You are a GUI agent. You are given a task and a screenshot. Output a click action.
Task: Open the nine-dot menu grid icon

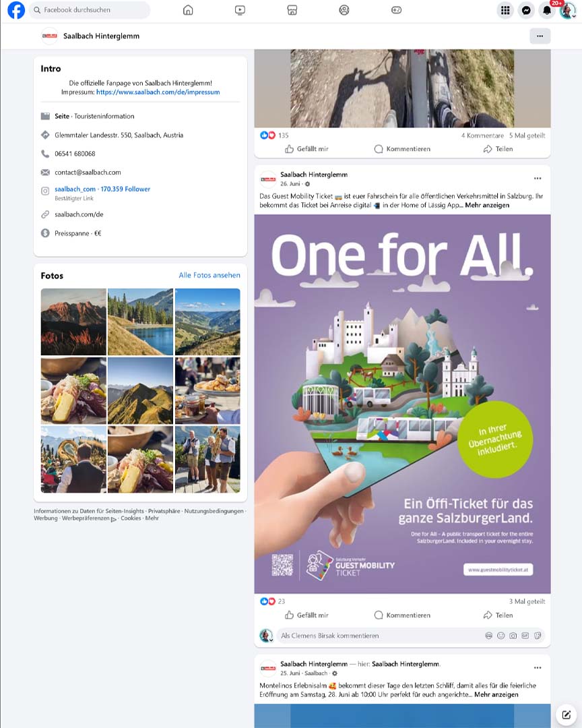point(505,10)
